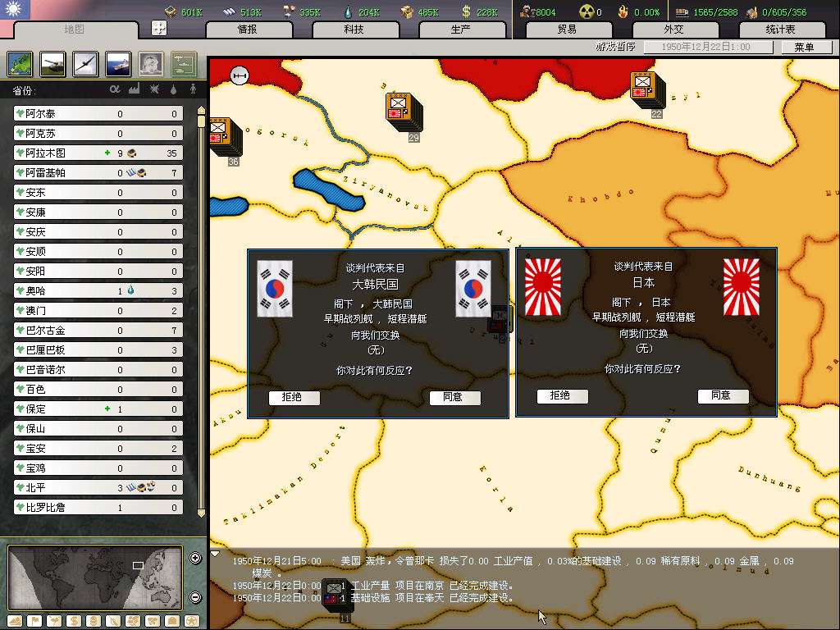Reject the 大韩民国 trade offer with 拒绝
Viewport: 840px width, 630px height.
pyautogui.click(x=293, y=397)
